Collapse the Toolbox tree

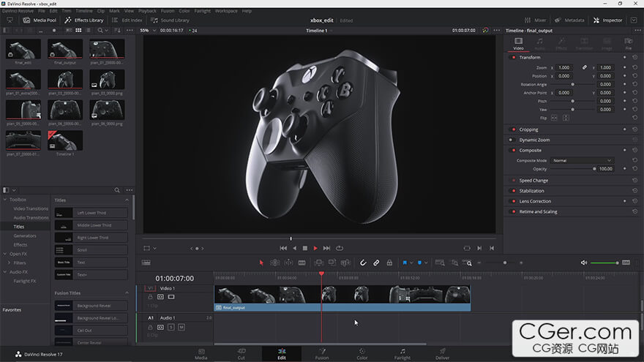(5, 200)
